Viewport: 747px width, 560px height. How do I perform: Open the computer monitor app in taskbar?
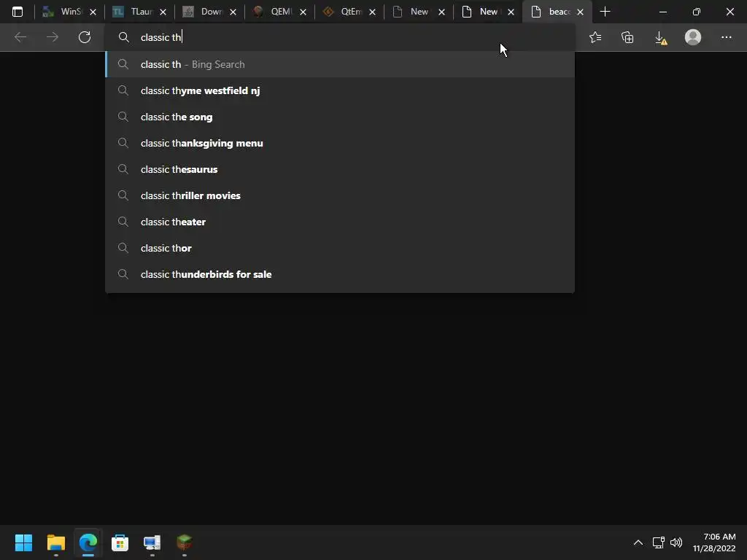tap(152, 542)
